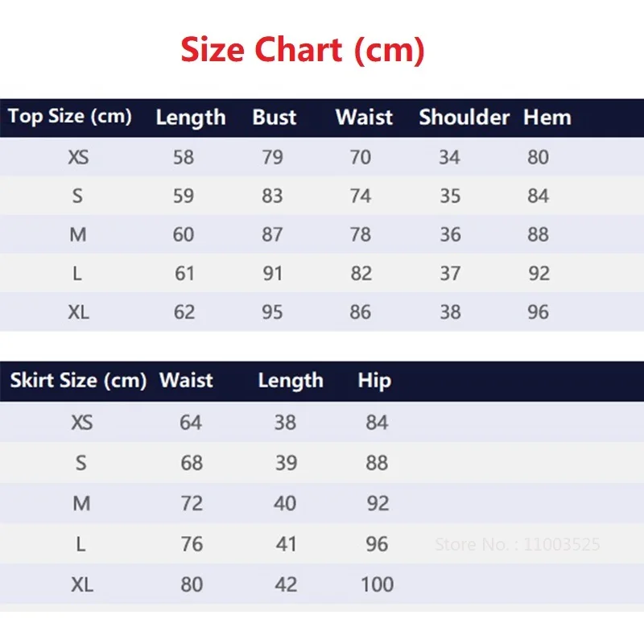Select the XL row label in skirt table
This screenshot has height=644, width=644.
81,585
